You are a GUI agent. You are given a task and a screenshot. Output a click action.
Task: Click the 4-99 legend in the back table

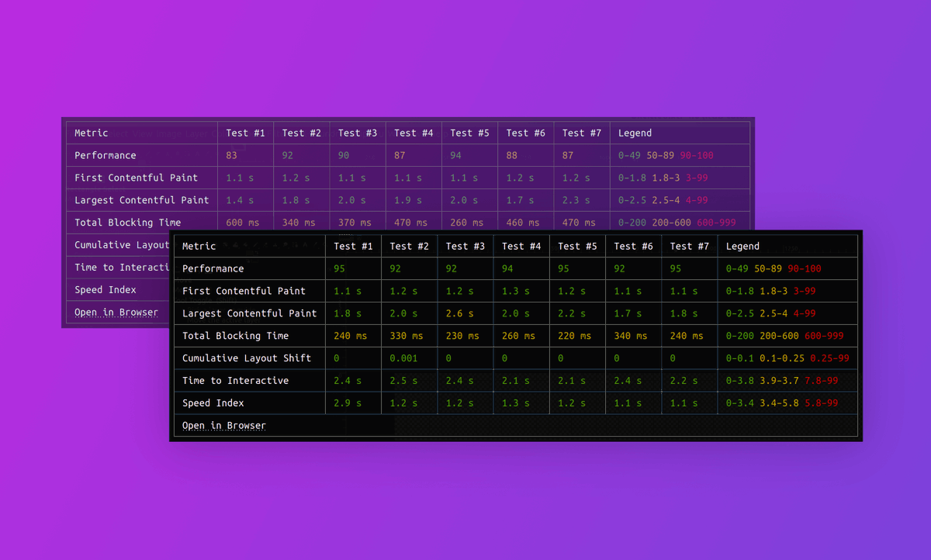coord(696,200)
